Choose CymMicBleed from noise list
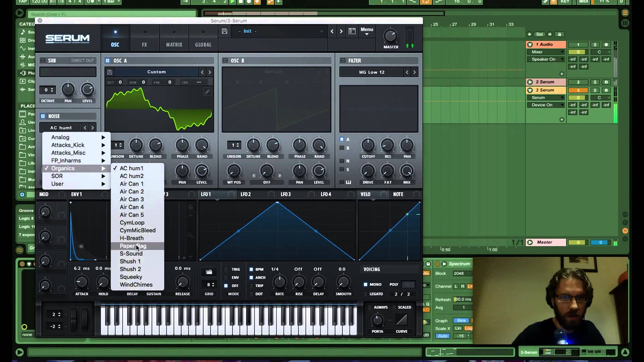 pos(138,230)
